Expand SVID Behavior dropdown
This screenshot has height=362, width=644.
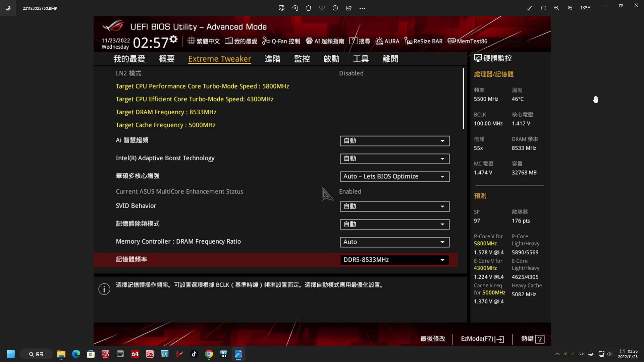pyautogui.click(x=395, y=206)
